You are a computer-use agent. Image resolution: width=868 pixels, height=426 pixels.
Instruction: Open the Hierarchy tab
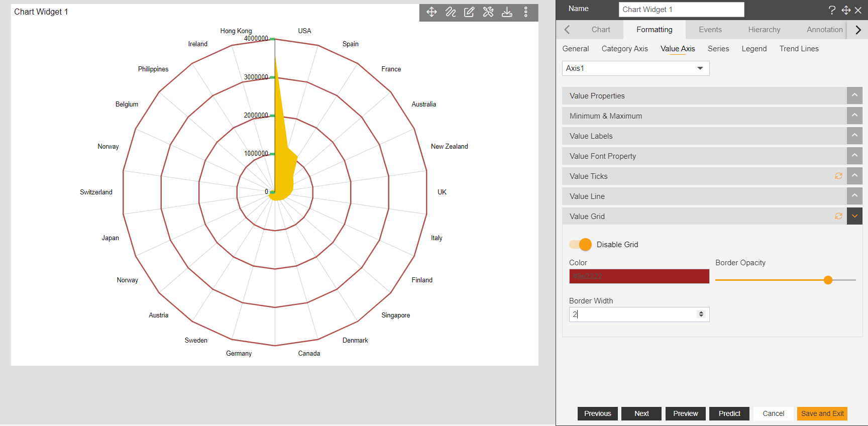coord(764,30)
